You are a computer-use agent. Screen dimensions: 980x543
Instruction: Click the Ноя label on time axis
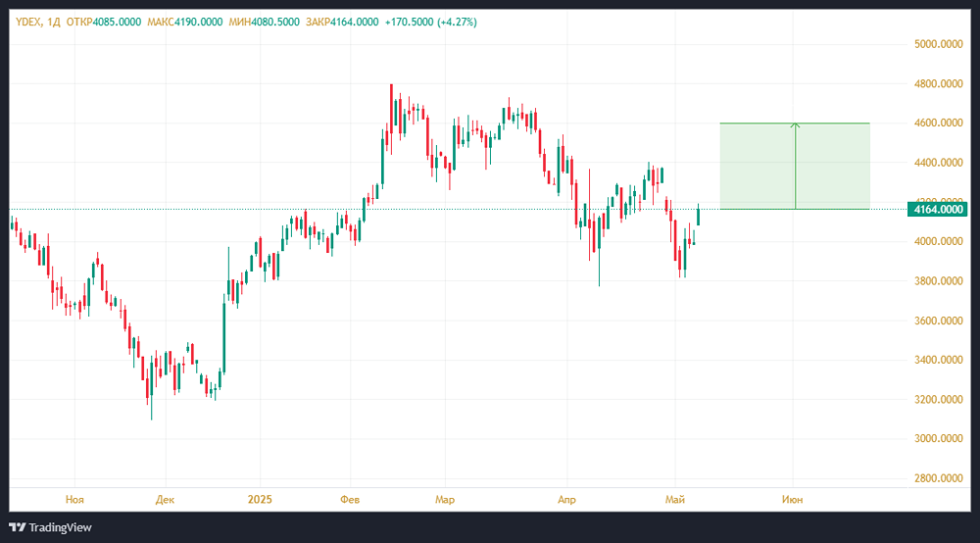coord(74,499)
